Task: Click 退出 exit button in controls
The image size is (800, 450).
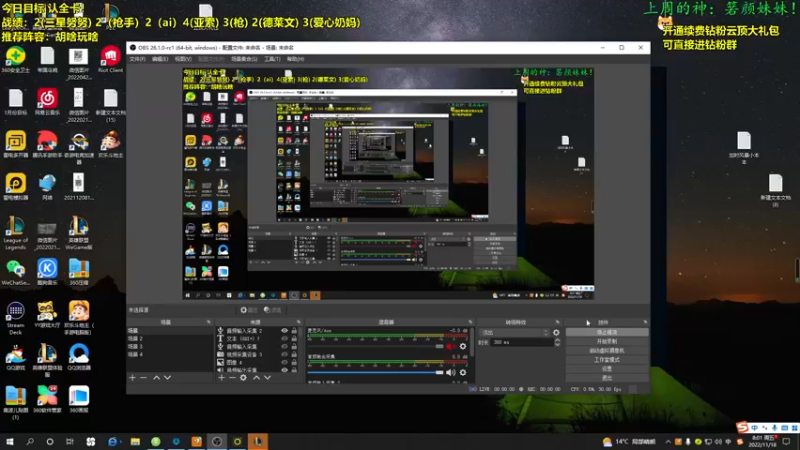Action: pos(607,378)
